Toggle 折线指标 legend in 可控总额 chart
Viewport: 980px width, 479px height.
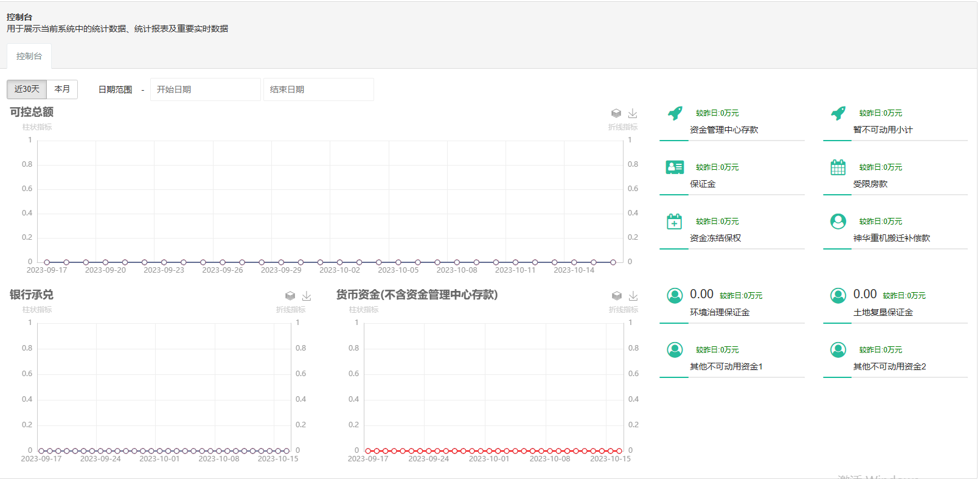[623, 127]
